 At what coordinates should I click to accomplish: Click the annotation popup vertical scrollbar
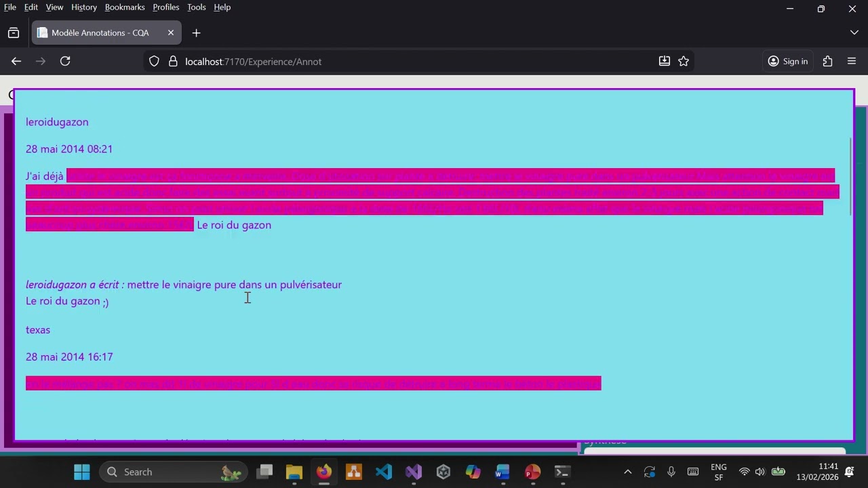[x=850, y=178]
